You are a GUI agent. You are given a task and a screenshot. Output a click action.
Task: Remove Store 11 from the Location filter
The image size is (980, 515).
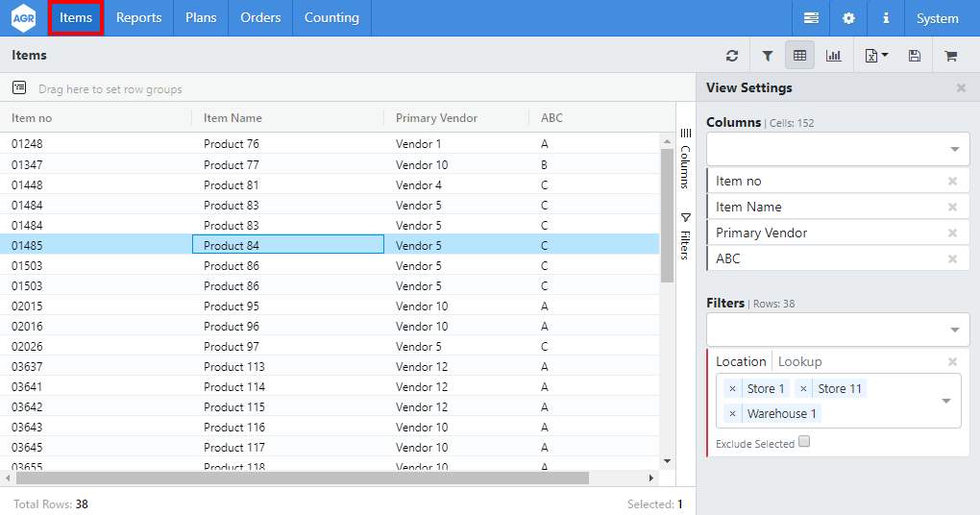pos(803,388)
